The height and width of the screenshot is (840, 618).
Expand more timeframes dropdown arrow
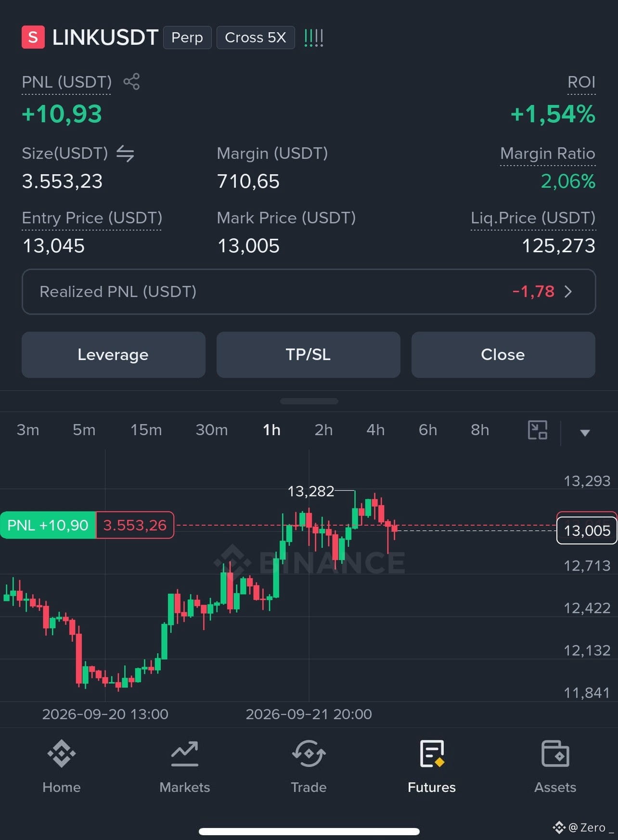point(585,432)
